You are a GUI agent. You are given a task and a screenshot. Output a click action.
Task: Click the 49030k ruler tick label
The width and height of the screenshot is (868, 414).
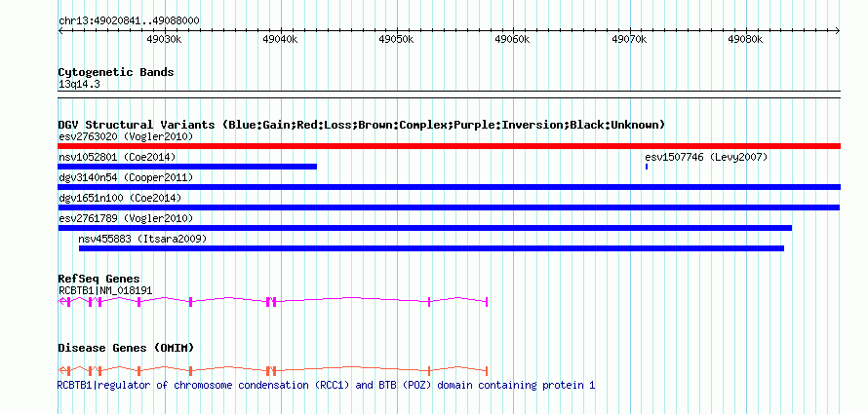(165, 39)
